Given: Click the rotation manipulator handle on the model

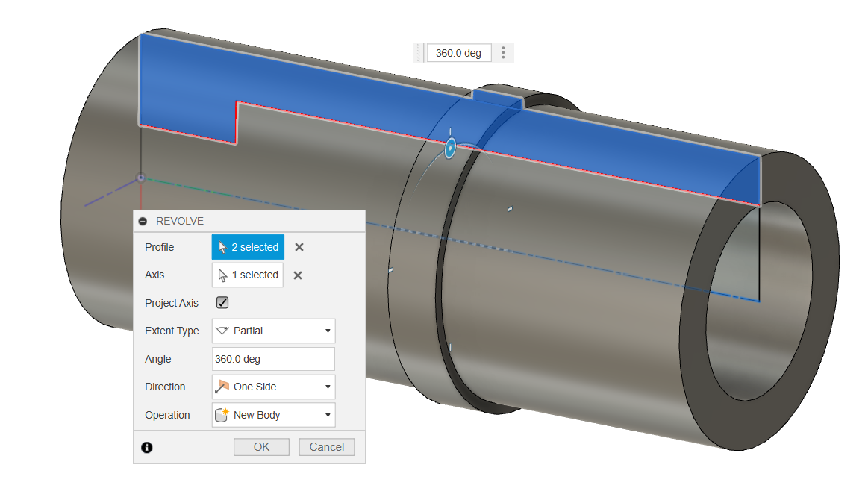Looking at the screenshot, I should pos(449,149).
